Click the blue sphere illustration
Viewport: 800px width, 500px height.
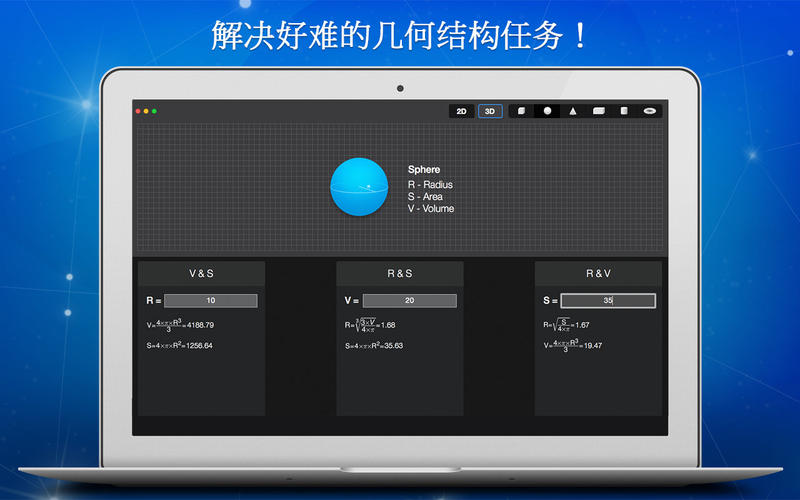coord(359,187)
